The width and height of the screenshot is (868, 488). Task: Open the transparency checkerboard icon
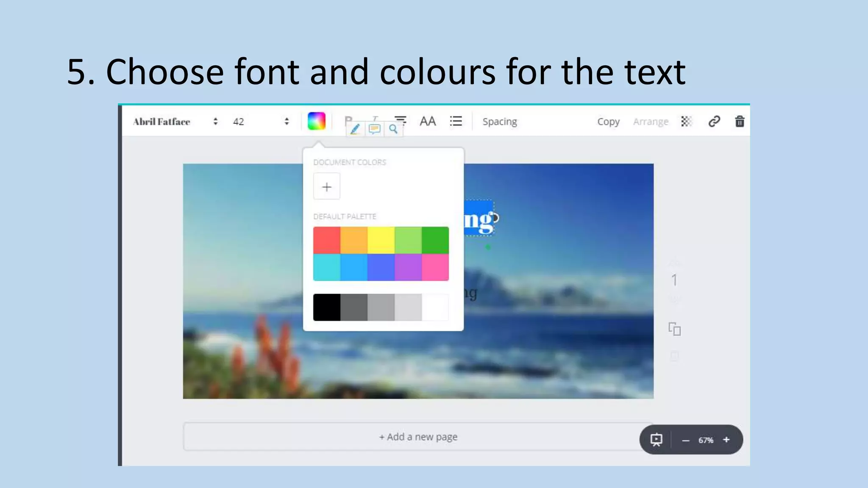pyautogui.click(x=687, y=122)
